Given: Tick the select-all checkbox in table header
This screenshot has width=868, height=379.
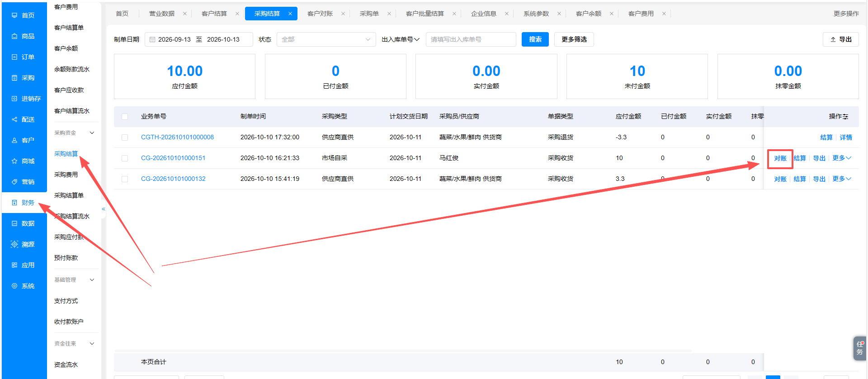Looking at the screenshot, I should [125, 117].
